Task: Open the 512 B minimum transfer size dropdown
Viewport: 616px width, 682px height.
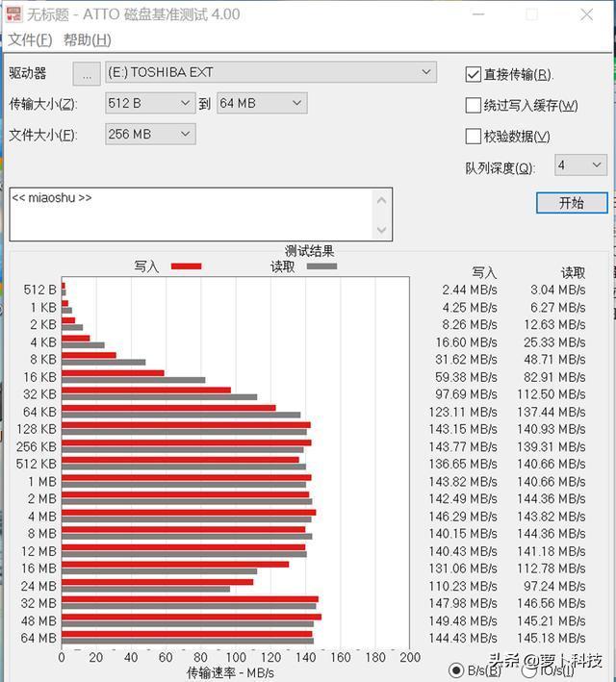Action: pyautogui.click(x=150, y=103)
